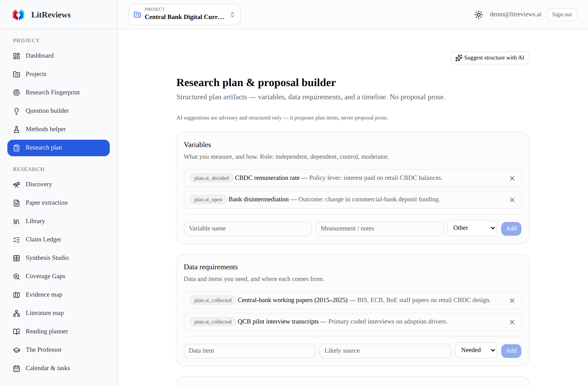Viewport: 588px width, 386px height.
Task: Open Dashboard from the sidebar
Action: [58, 56]
